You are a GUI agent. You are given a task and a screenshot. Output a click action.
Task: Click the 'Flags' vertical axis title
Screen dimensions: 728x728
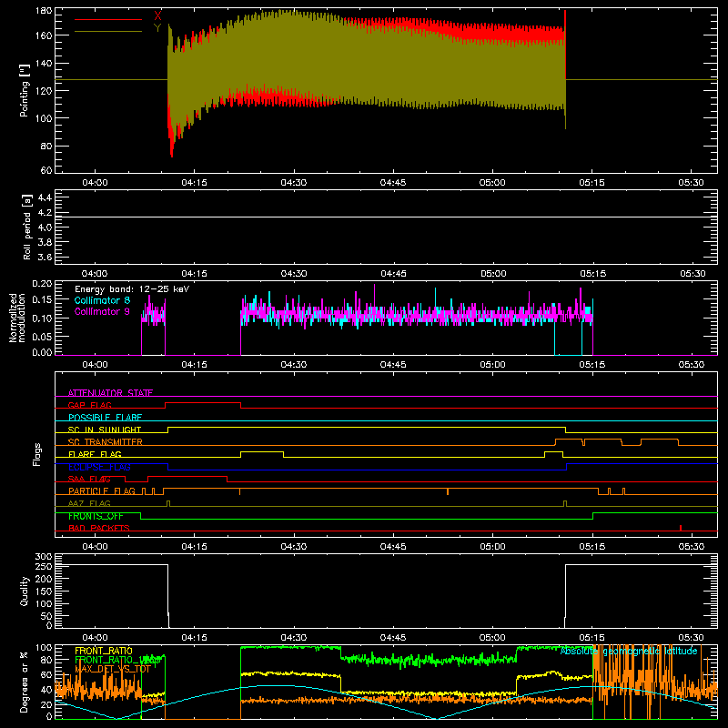click(37, 454)
